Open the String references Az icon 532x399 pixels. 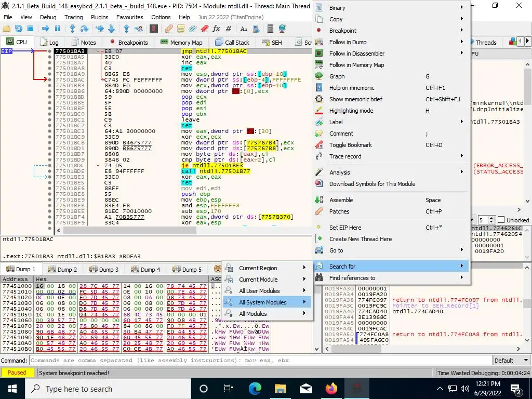(x=244, y=29)
